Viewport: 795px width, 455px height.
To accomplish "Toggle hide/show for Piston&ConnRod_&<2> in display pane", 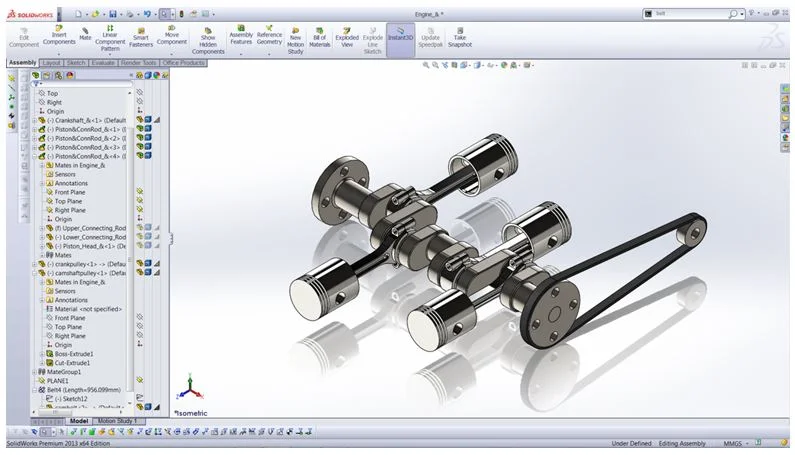I will tap(139, 138).
